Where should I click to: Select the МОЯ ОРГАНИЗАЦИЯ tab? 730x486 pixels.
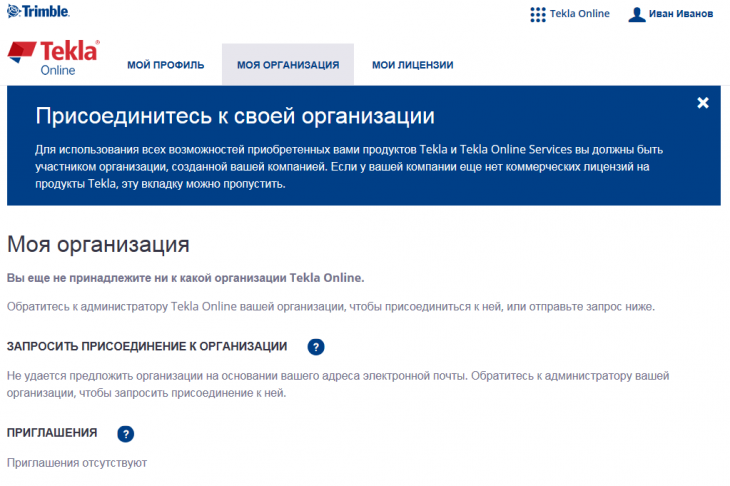click(x=288, y=65)
